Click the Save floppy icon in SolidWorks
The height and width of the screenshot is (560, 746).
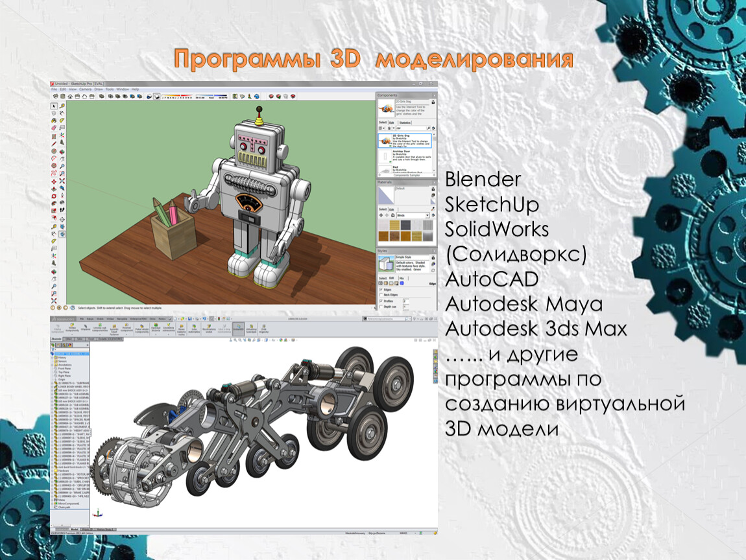pyautogui.click(x=190, y=318)
